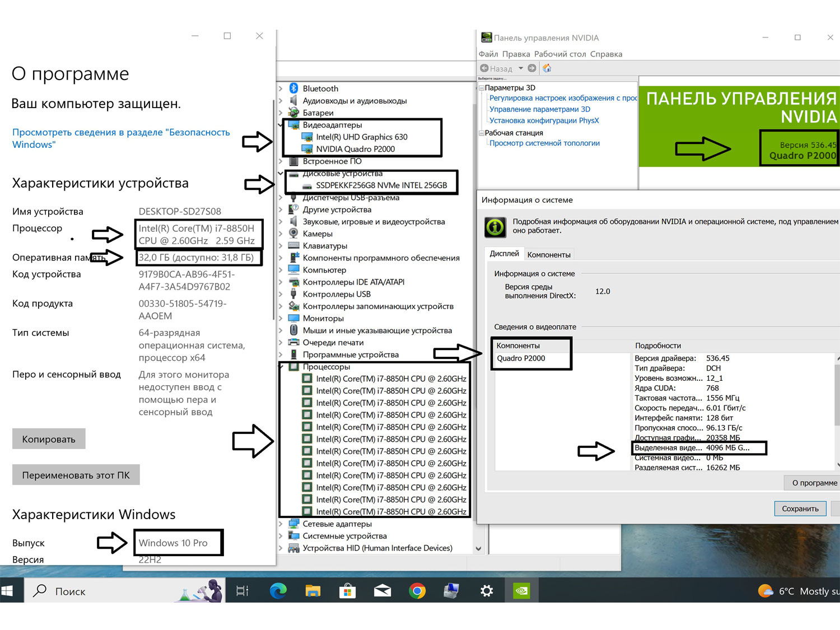Click the drive icon beside SSDPEKKF256G8 NVMe INTEL
840x630 pixels.
pyautogui.click(x=307, y=185)
